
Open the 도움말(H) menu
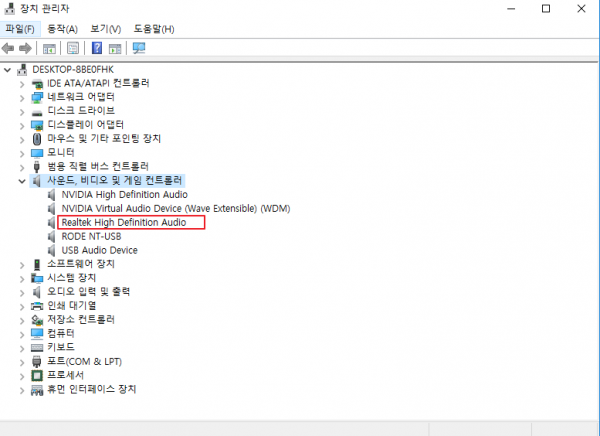(x=154, y=29)
